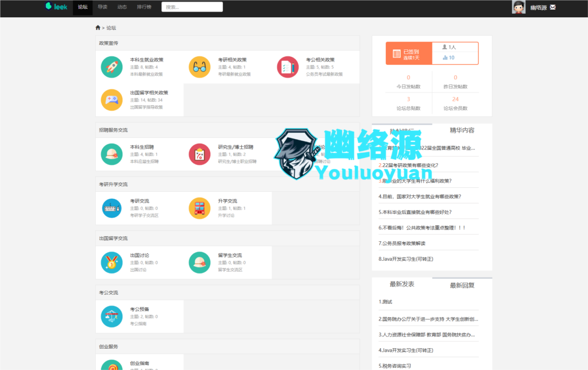Click the umbrella icon for 考公预备

(x=112, y=317)
